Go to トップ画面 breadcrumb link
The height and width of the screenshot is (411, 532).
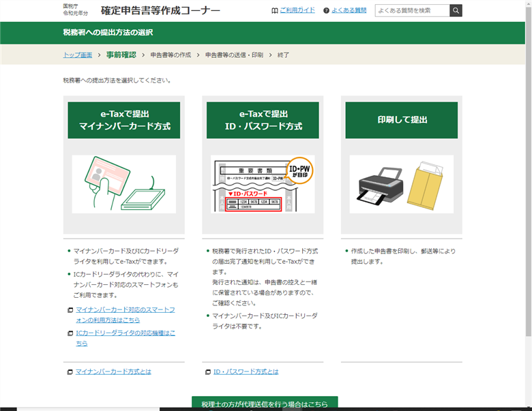pyautogui.click(x=78, y=55)
